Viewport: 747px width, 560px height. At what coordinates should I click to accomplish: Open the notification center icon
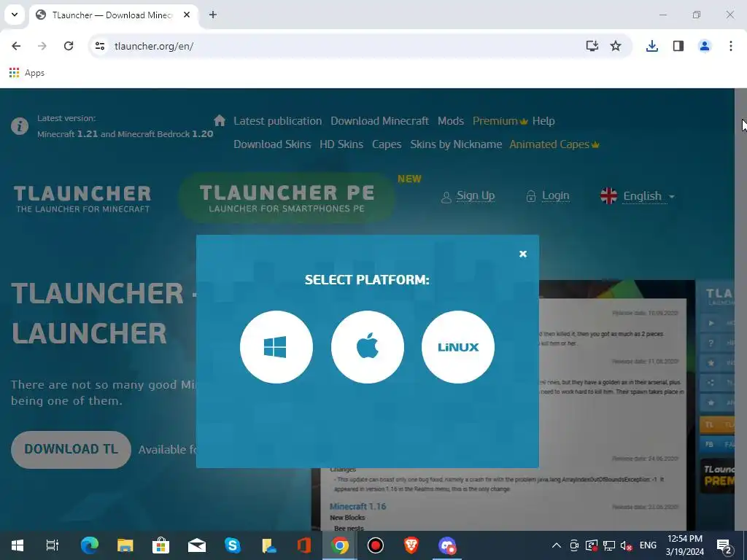click(724, 545)
